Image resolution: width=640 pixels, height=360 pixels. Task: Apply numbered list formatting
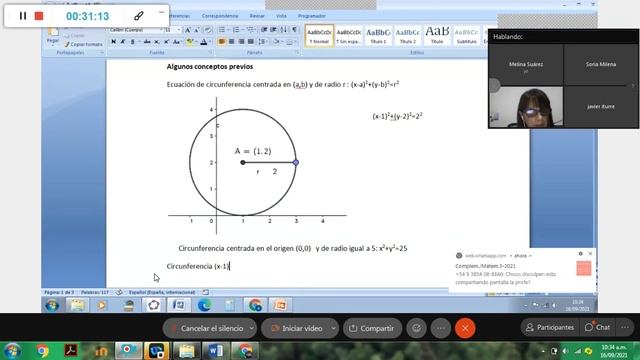[x=236, y=30]
